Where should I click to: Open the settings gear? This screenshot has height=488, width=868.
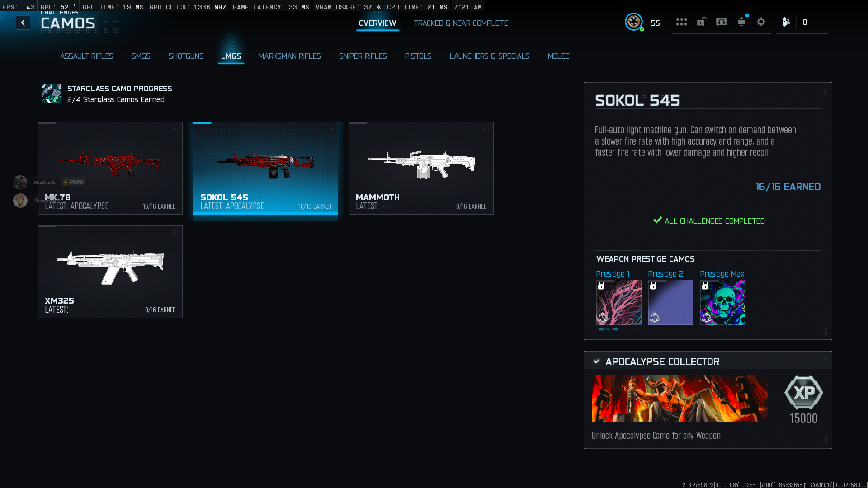[x=761, y=22]
